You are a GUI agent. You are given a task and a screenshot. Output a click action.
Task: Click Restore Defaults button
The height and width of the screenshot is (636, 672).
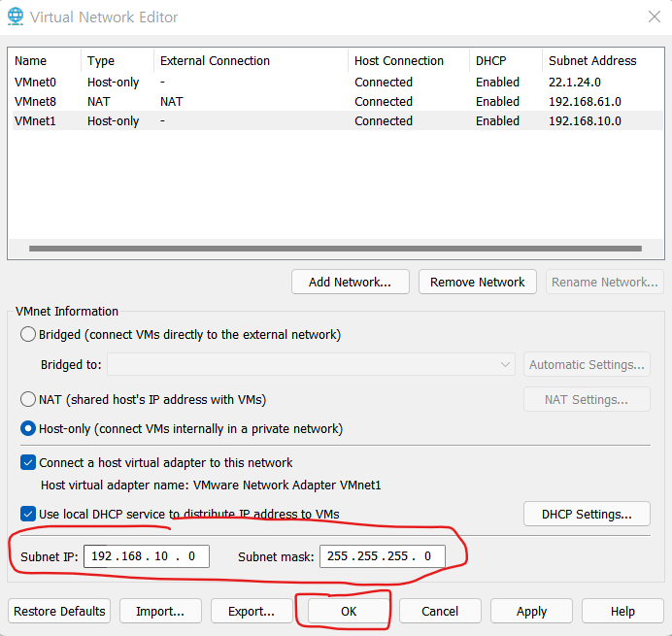click(59, 611)
